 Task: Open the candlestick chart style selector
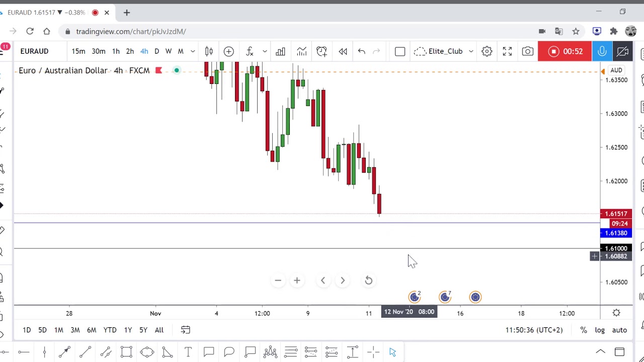click(x=209, y=51)
